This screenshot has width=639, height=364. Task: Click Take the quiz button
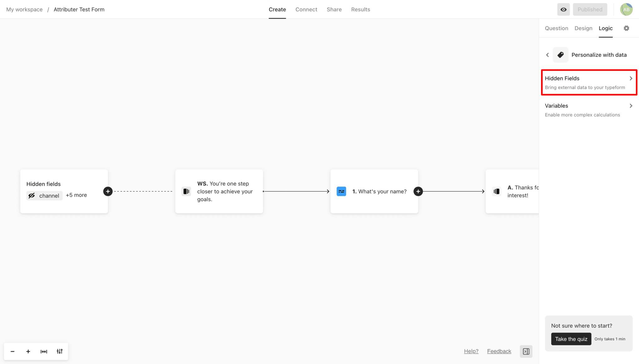coord(571,339)
